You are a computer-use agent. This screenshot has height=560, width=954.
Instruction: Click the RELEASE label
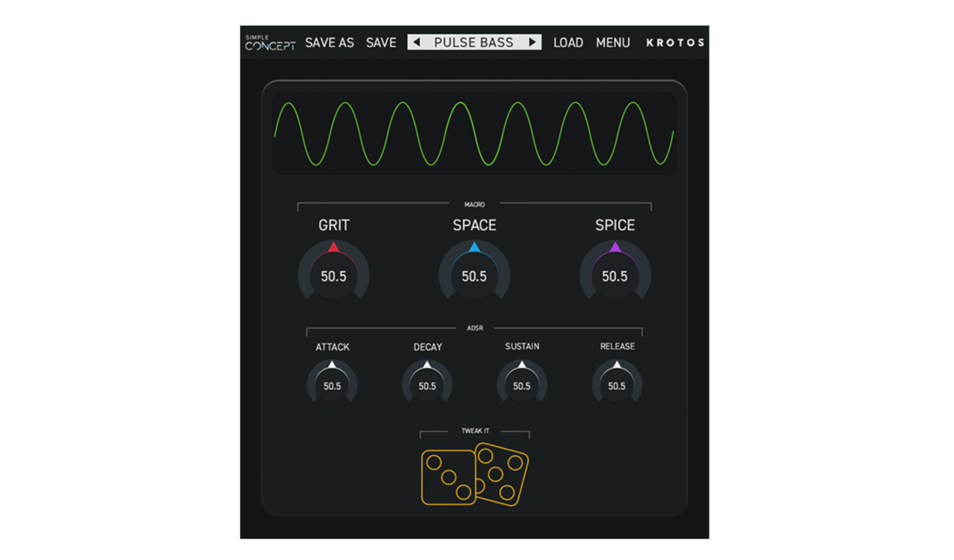click(x=617, y=346)
